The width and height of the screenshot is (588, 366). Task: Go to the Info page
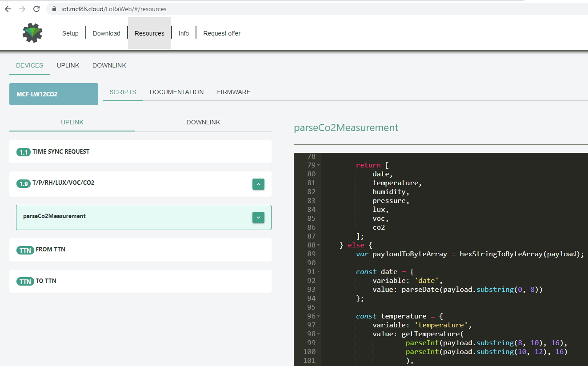click(184, 33)
